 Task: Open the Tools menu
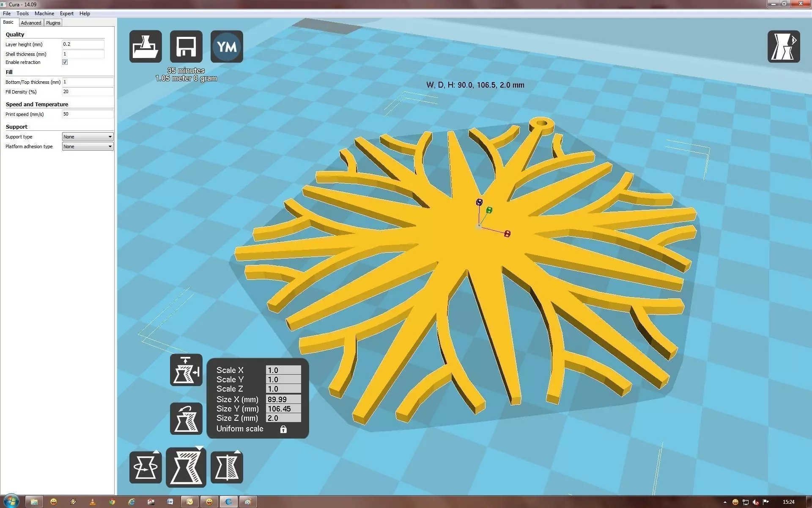[x=22, y=14]
